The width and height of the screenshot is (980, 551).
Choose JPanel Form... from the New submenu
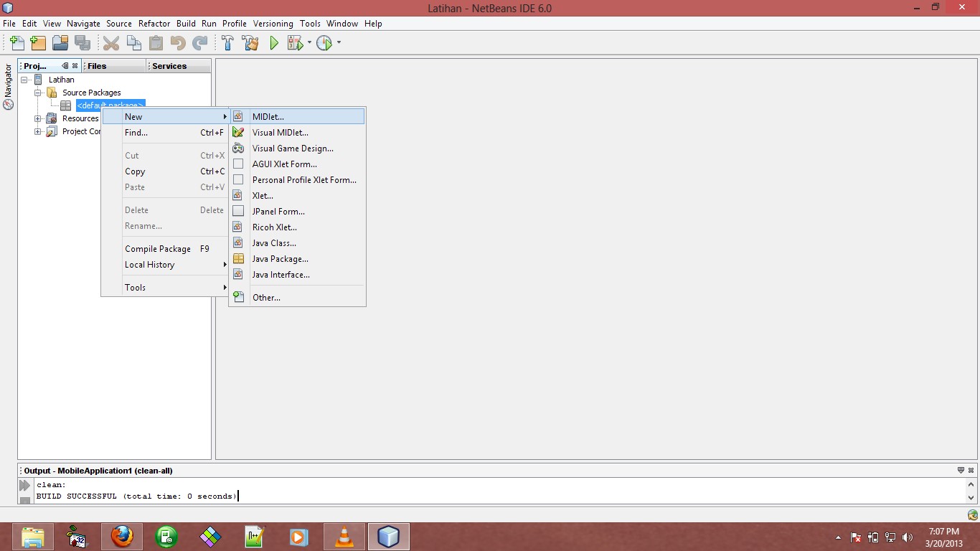point(297,212)
